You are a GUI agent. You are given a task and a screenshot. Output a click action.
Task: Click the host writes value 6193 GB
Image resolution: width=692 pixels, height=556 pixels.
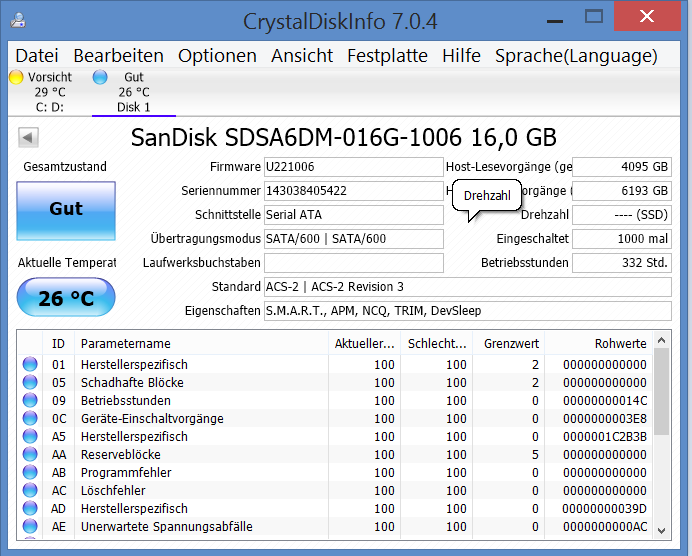coord(622,191)
